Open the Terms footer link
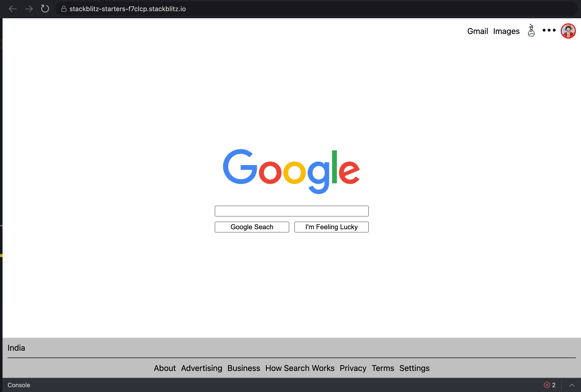The image size is (581, 392). pyautogui.click(x=383, y=368)
